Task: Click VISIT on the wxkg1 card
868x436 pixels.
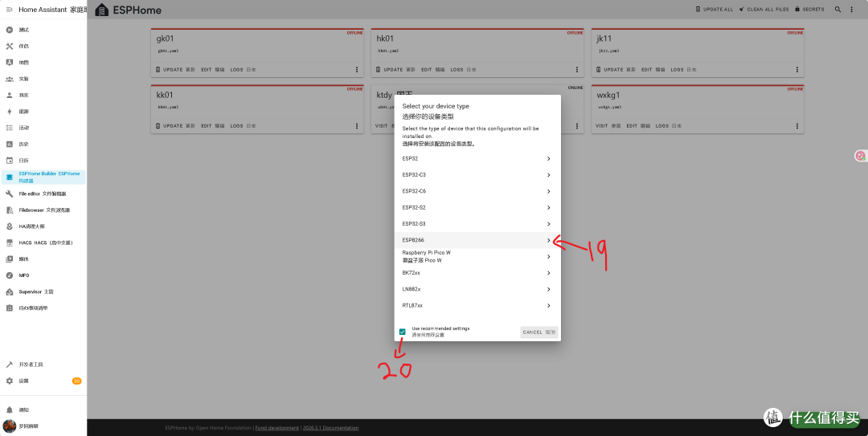Action: pos(608,126)
